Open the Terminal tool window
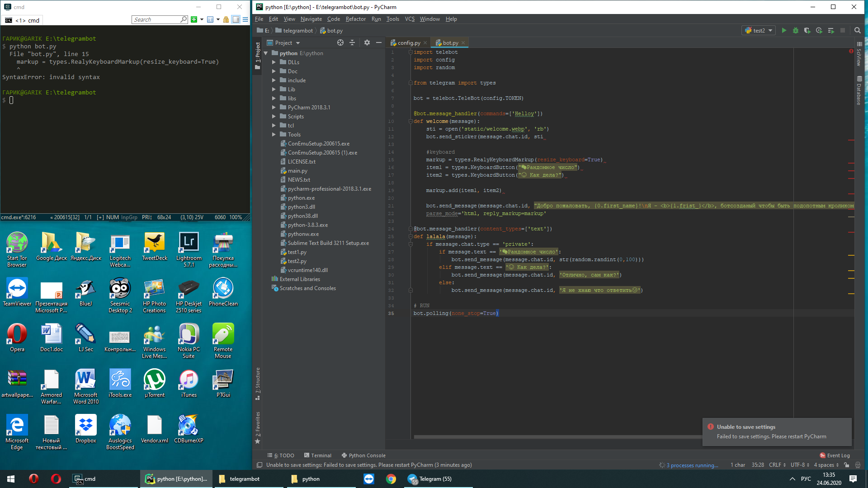Viewport: 868px width, 488px height. point(318,455)
